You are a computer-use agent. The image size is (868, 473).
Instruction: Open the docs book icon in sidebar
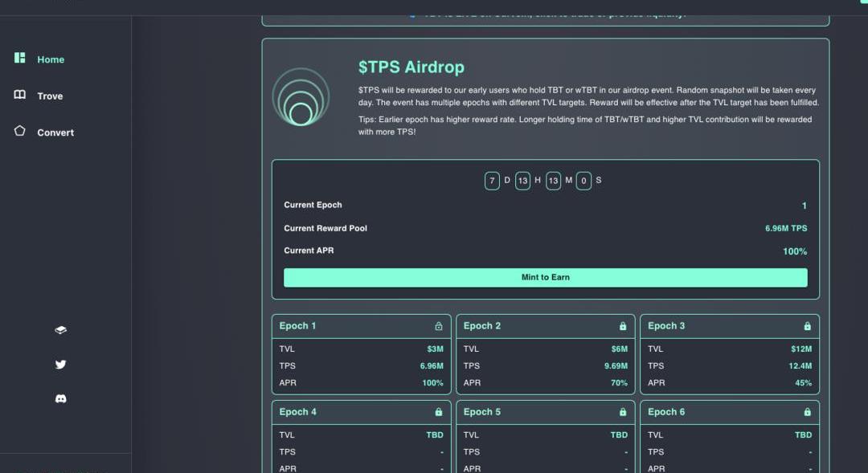(60, 330)
